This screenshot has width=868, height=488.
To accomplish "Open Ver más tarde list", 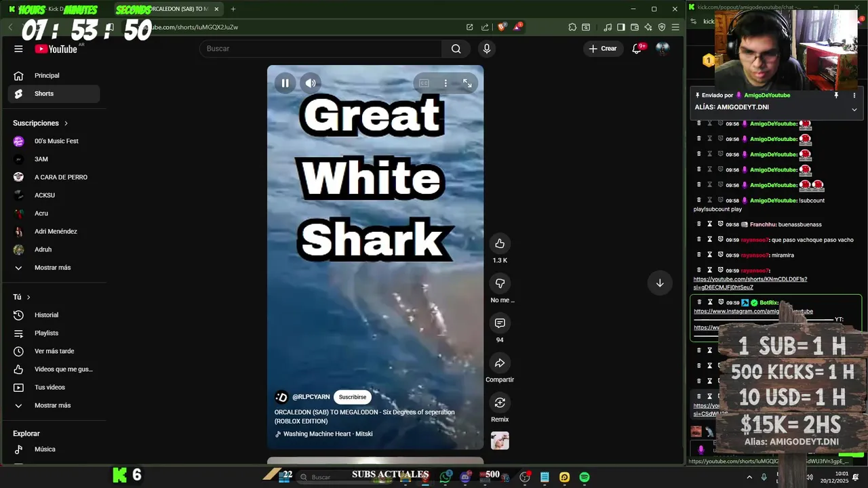I will click(54, 351).
